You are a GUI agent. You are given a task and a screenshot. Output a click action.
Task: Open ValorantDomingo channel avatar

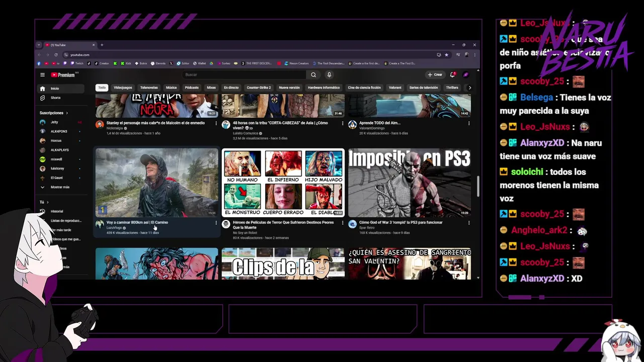click(352, 124)
